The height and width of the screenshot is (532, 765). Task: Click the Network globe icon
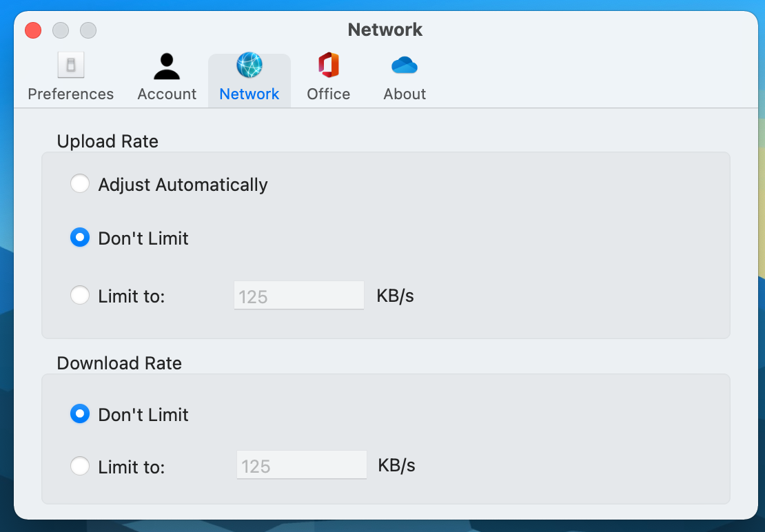(249, 65)
